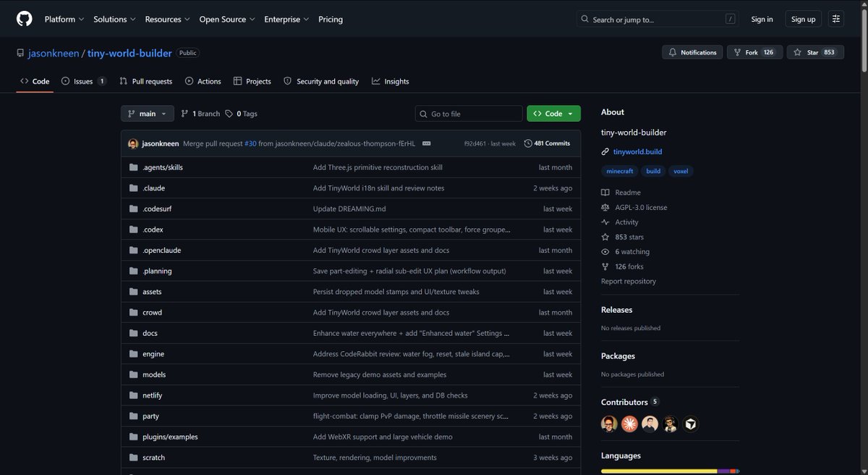Click the models folder icon
The height and width of the screenshot is (475, 868).
pyautogui.click(x=133, y=375)
